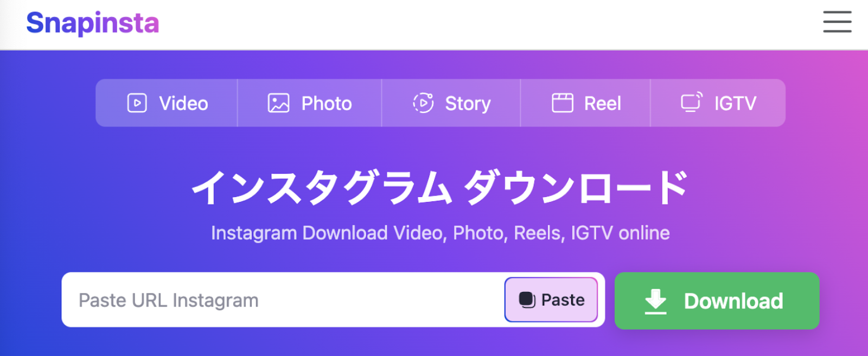Image resolution: width=868 pixels, height=356 pixels.
Task: Click the Japanese インスタグラム ダウンロード heading
Action: [x=441, y=187]
